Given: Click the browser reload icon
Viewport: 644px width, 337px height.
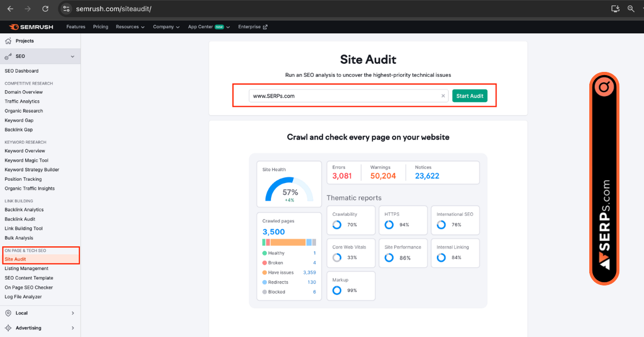Looking at the screenshot, I should [x=45, y=9].
